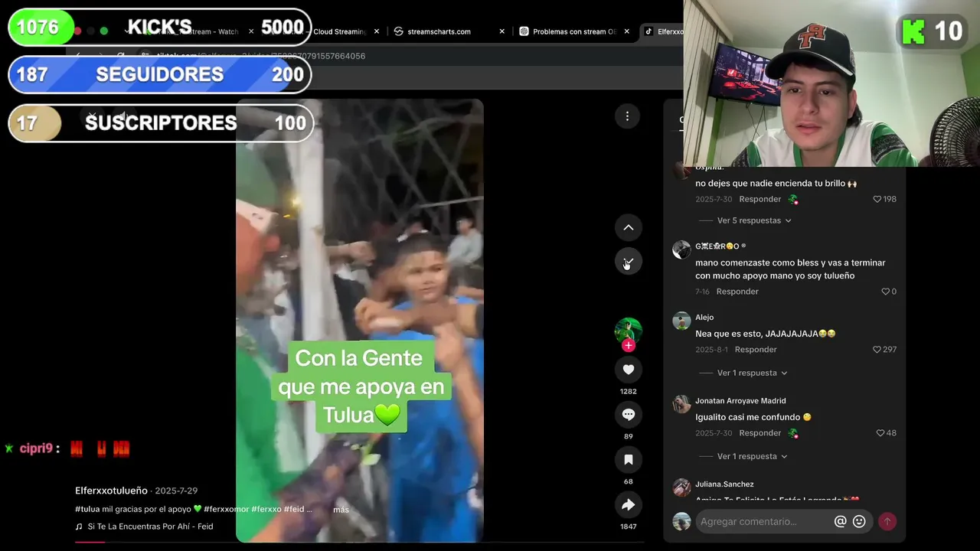Reply to Jonatan Arroyave Madrid's comment
Viewport: 980px width, 551px height.
(760, 433)
